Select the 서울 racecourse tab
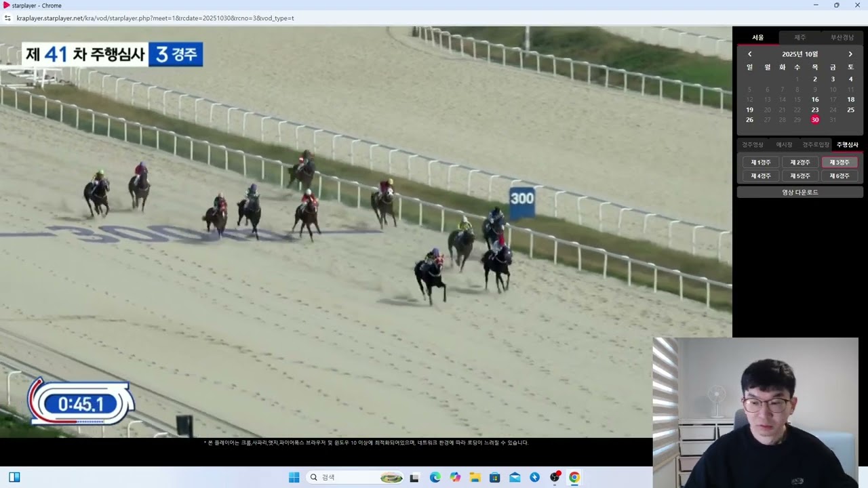The height and width of the screenshot is (488, 868). (x=758, y=37)
